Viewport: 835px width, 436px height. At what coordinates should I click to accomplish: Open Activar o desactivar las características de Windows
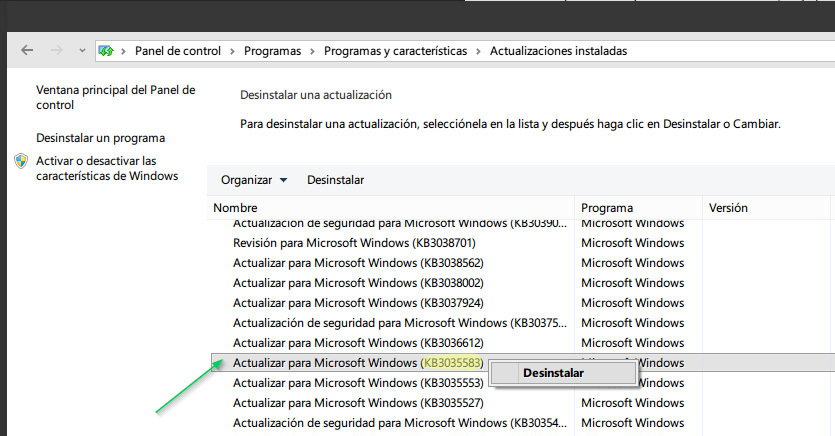click(x=107, y=168)
